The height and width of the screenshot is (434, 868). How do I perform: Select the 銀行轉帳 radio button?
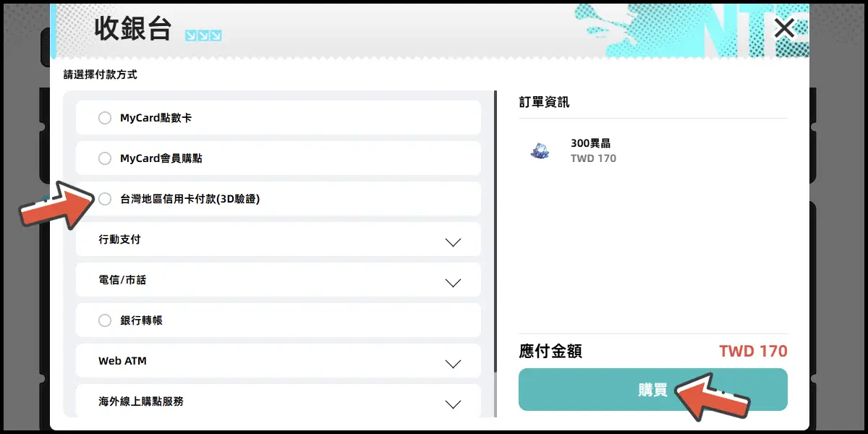click(105, 320)
